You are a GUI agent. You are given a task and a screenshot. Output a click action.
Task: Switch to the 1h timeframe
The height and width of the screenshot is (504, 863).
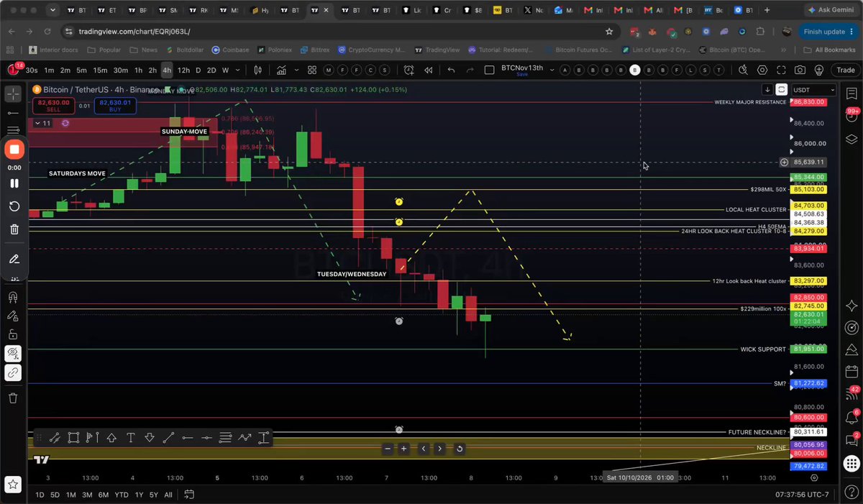pos(138,70)
